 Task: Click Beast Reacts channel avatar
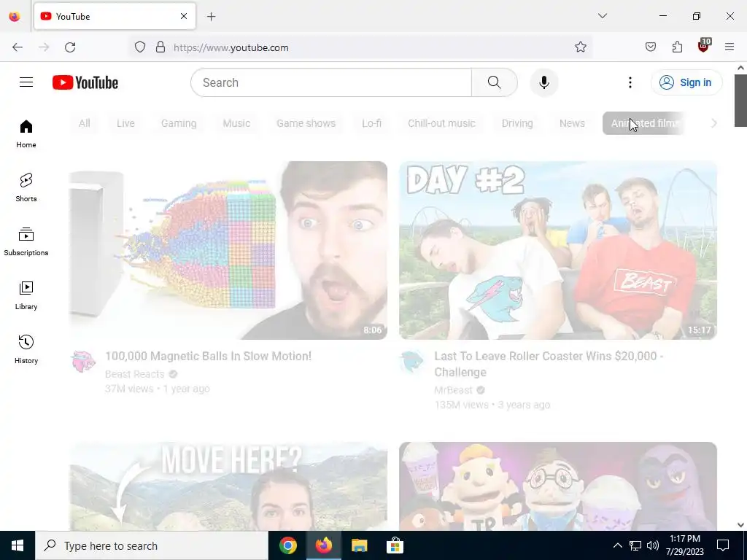click(x=83, y=362)
